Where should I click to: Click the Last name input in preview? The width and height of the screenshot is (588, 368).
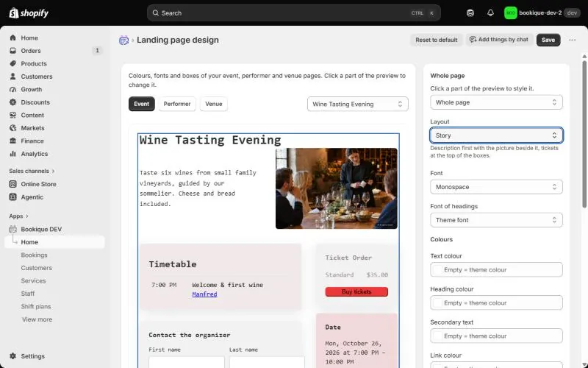[x=267, y=362]
